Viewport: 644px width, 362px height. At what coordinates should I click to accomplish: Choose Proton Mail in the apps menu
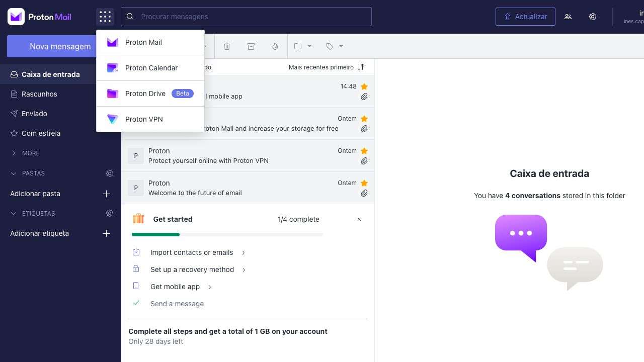pos(150,42)
